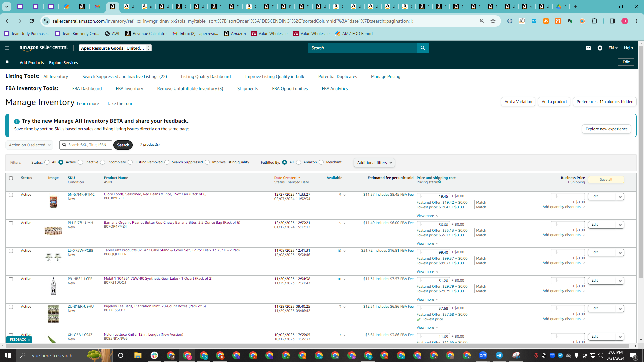Screen dimensions: 644x362
Task: Check the Barnana Peanut Butter Cup row checkbox
Action: point(11,223)
